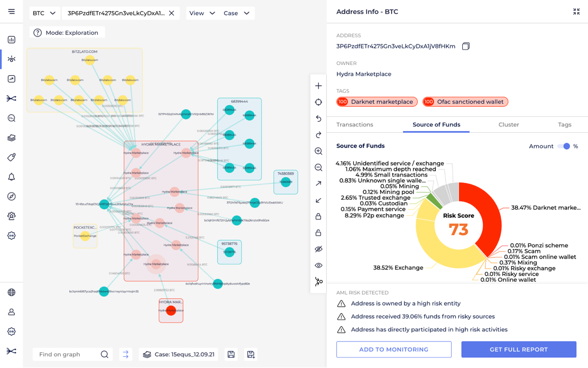Lock the graph layout
Screen dimensions: 588x368
(x=318, y=216)
